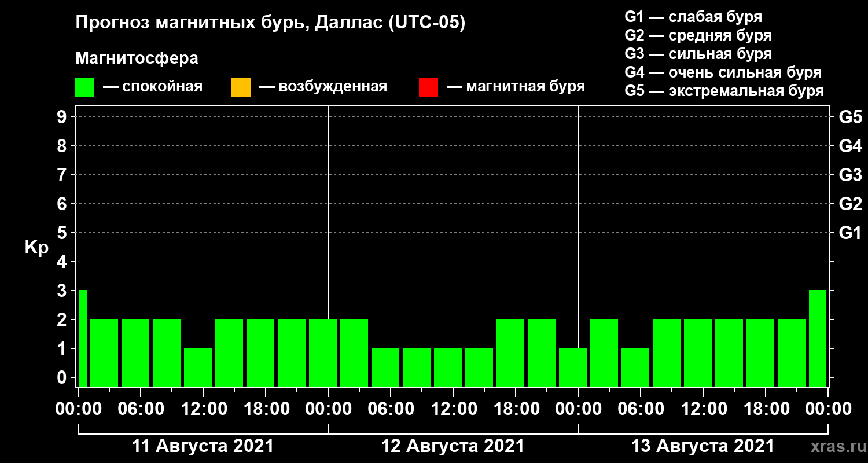This screenshot has width=868, height=463.
Task: Click the Kp axis value 8
Action: (x=63, y=146)
